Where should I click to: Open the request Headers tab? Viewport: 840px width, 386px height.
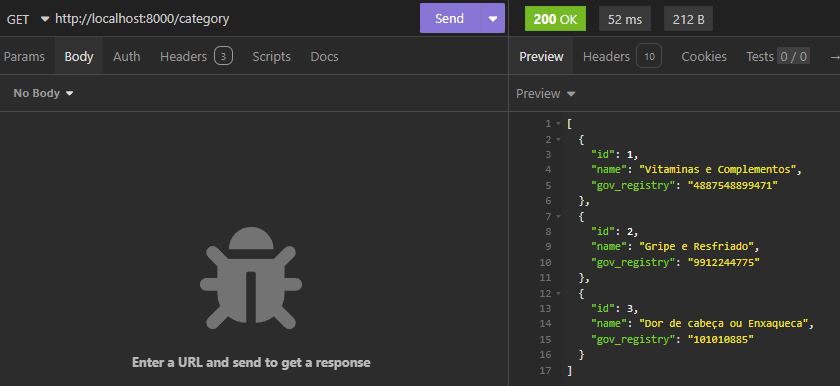pos(196,56)
